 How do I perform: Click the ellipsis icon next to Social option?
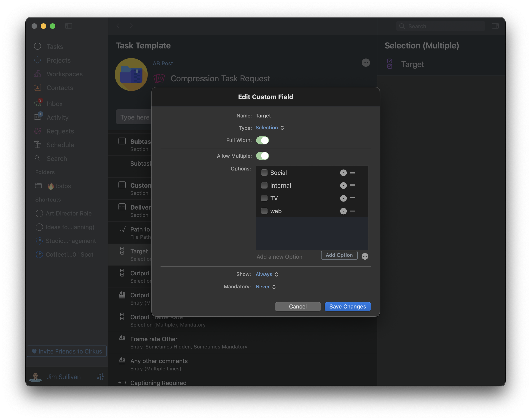pyautogui.click(x=343, y=173)
